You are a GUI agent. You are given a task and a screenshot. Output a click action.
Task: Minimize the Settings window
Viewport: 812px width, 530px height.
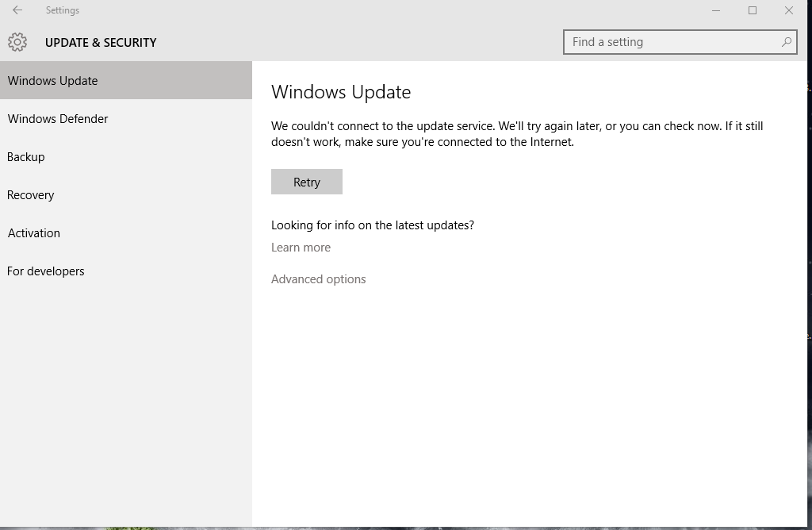pyautogui.click(x=716, y=10)
